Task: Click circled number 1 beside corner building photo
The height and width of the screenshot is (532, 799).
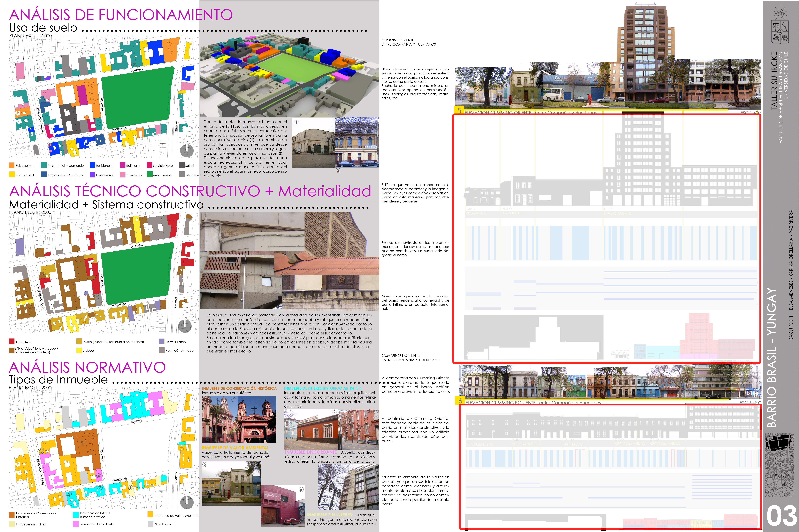Action: click(x=296, y=122)
